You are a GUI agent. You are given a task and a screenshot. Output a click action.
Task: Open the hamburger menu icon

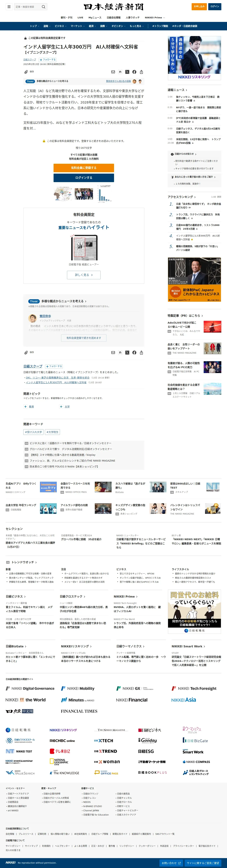click(x=9, y=6)
